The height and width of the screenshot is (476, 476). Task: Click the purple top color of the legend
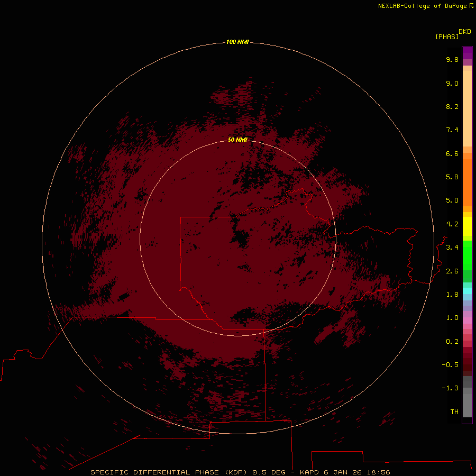coord(467,53)
